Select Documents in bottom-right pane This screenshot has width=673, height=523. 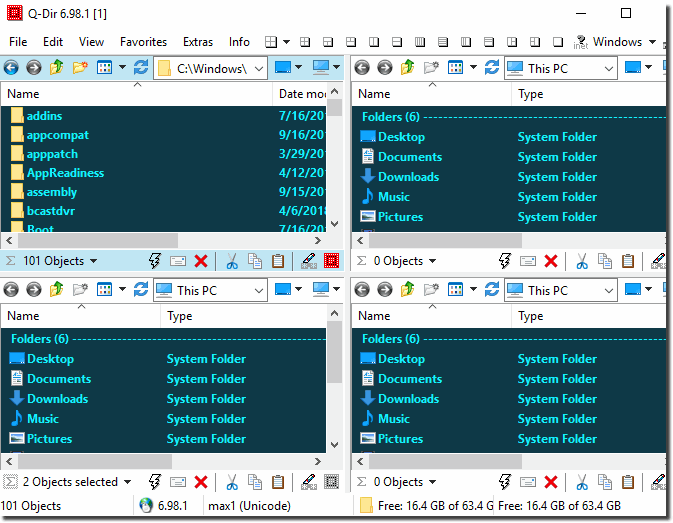(410, 379)
